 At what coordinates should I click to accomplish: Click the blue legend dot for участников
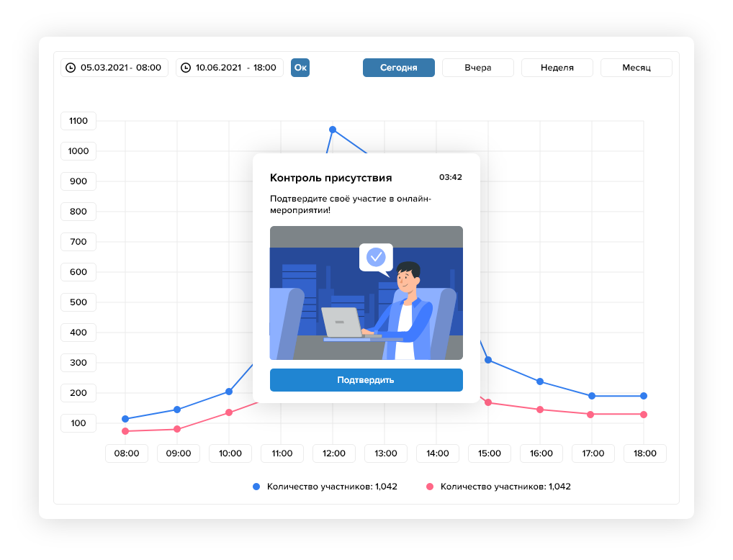click(x=256, y=487)
